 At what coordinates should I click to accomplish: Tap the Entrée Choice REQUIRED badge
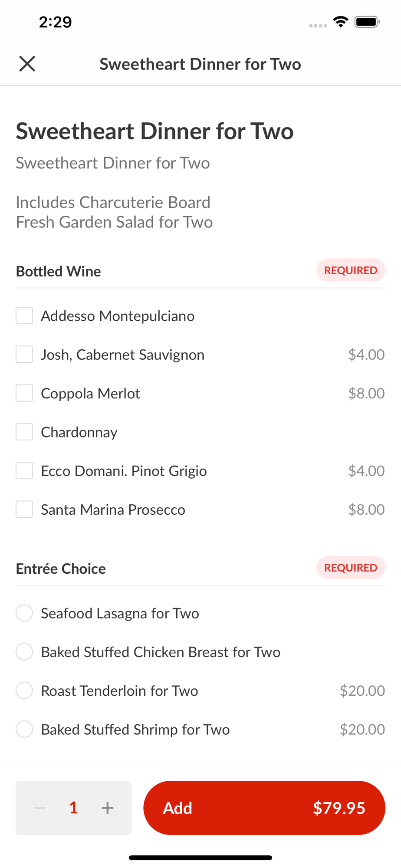coord(351,568)
